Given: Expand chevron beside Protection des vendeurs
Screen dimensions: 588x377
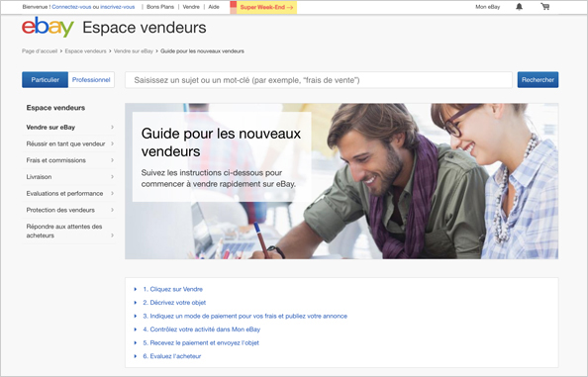Looking at the screenshot, I should click(x=112, y=210).
